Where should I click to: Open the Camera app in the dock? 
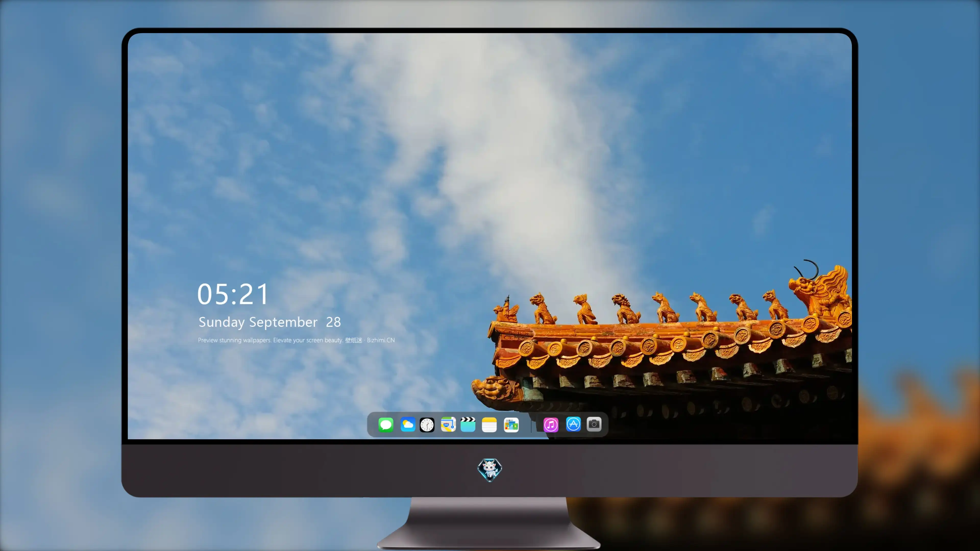coord(594,424)
